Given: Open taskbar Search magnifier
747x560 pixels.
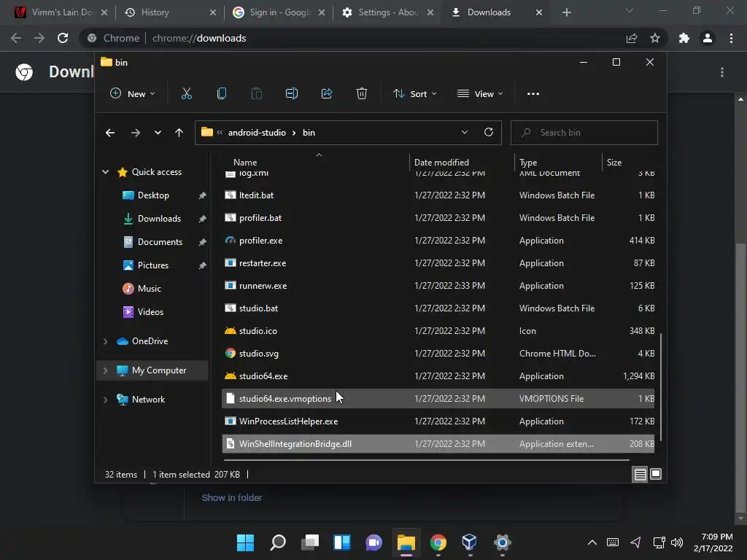Looking at the screenshot, I should 278,542.
